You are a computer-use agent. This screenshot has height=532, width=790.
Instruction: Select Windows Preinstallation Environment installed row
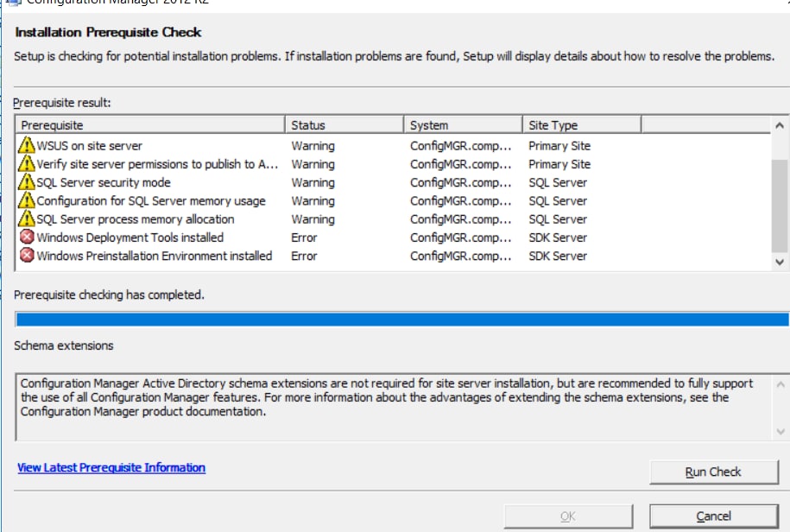394,256
